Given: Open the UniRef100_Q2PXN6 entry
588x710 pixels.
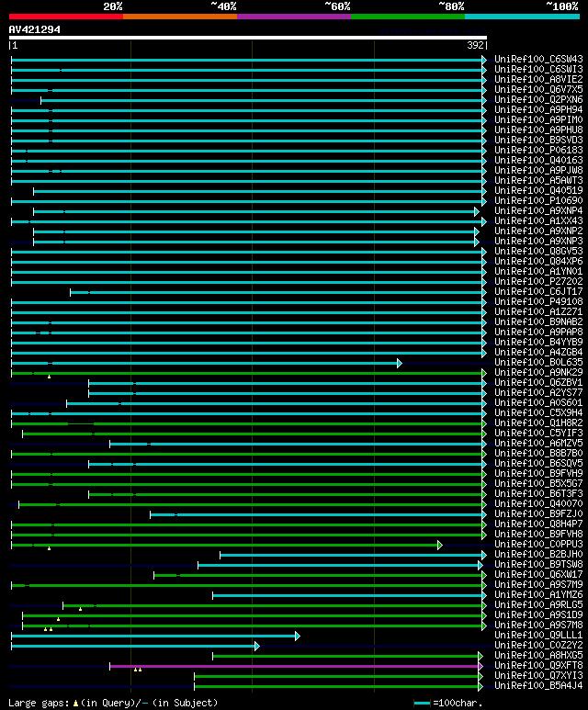Looking at the screenshot, I should [538, 99].
